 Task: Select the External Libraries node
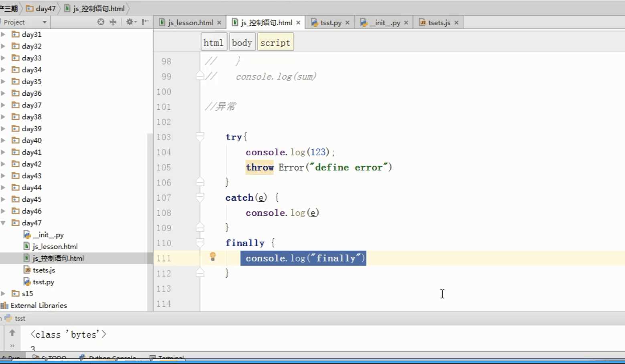(38, 306)
